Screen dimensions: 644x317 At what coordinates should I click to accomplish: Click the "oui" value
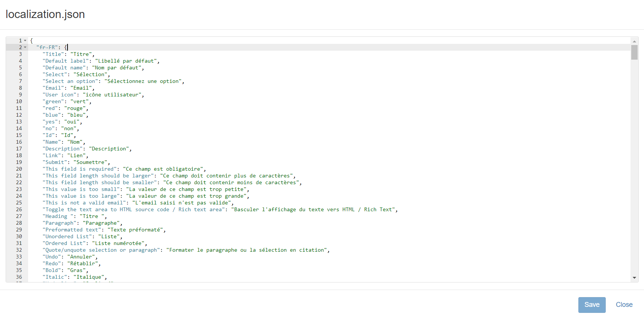(72, 122)
